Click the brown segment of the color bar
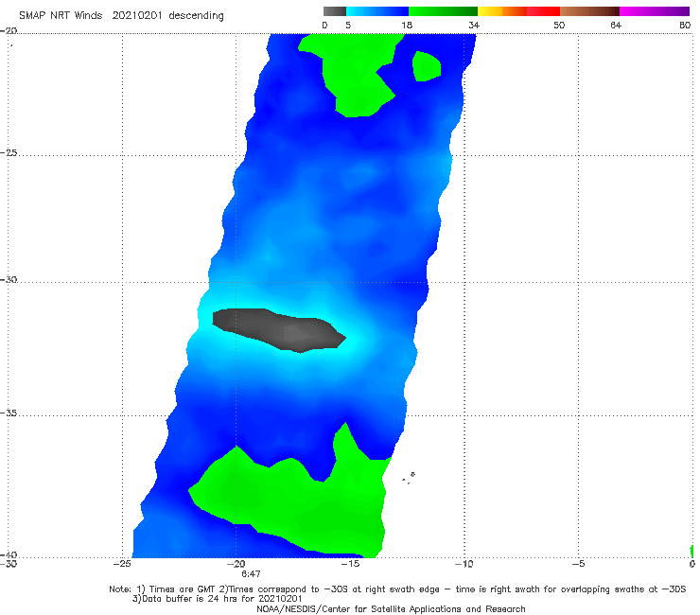Viewport: 700px width, 615px height. point(589,11)
